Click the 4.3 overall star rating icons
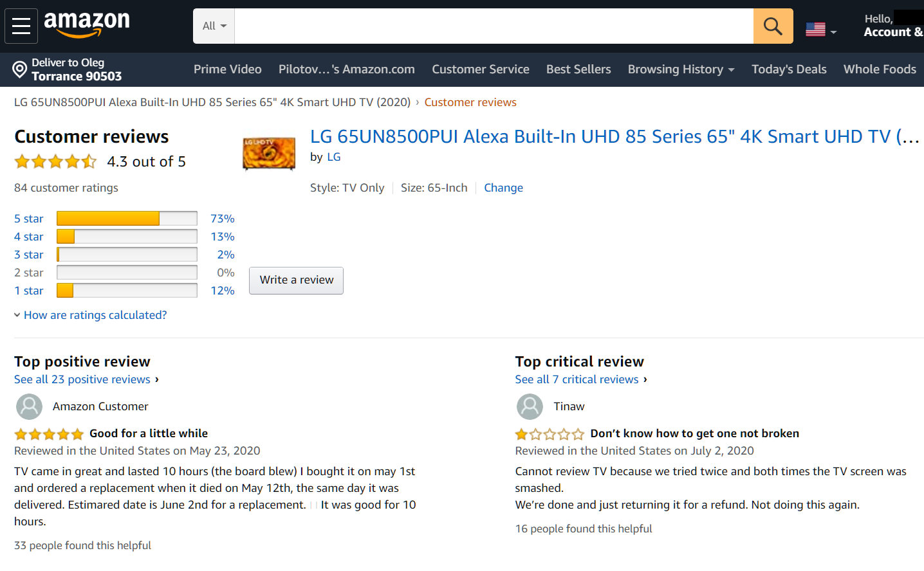 click(55, 161)
